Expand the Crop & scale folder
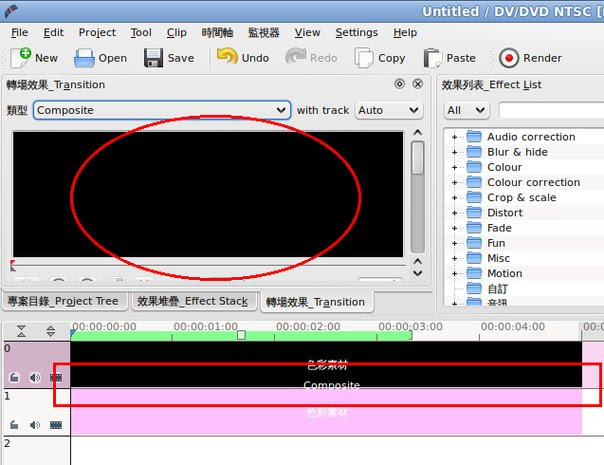Viewport: 604px width, 465px height. coord(455,198)
